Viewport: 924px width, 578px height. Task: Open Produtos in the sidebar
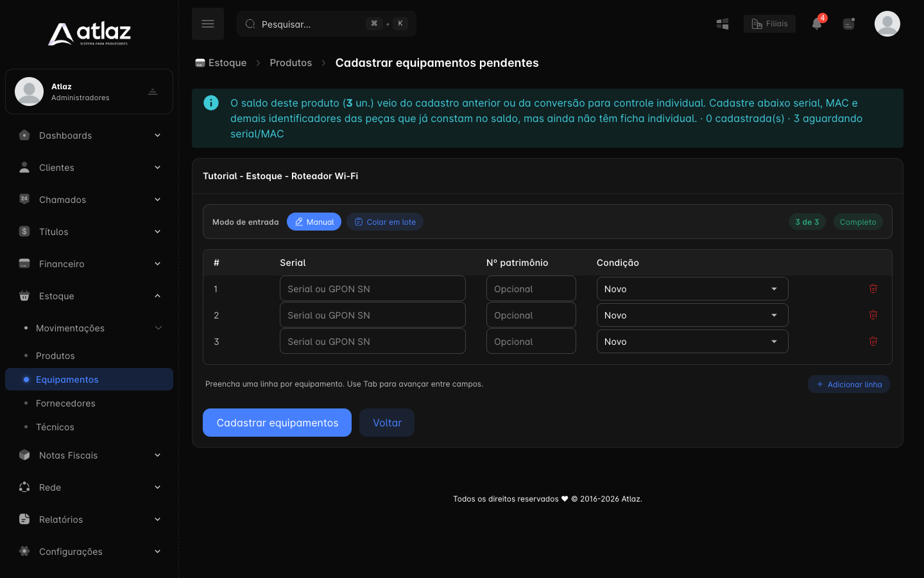point(55,356)
